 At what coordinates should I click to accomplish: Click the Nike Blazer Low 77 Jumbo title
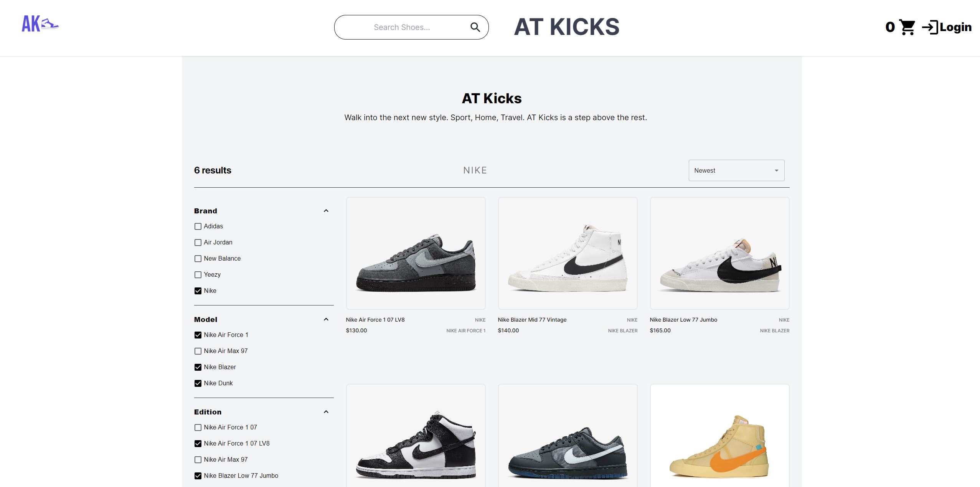click(683, 320)
